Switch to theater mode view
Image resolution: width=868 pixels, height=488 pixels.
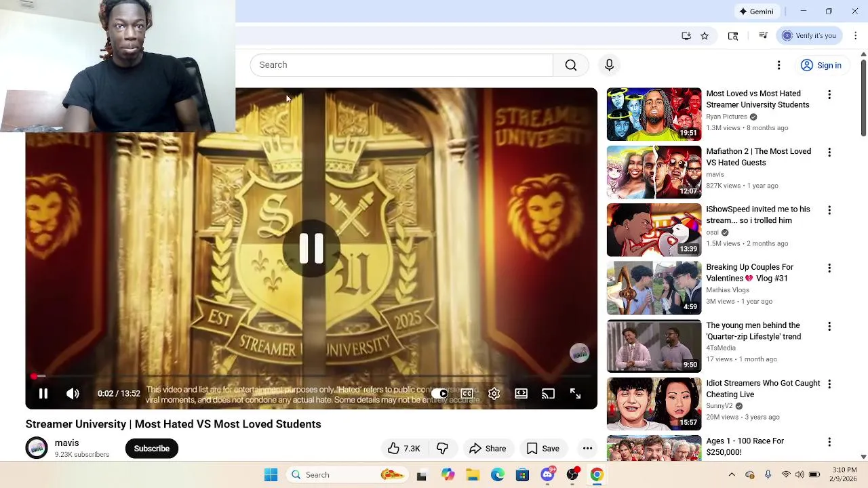click(521, 394)
